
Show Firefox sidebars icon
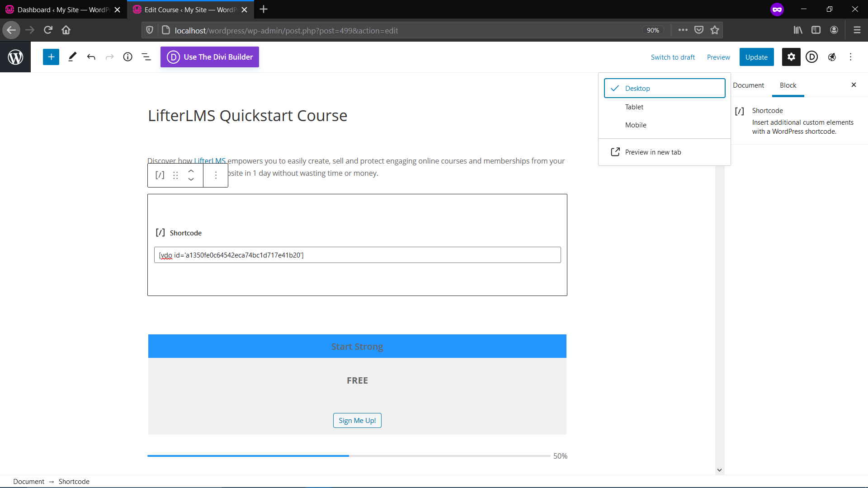tap(816, 30)
